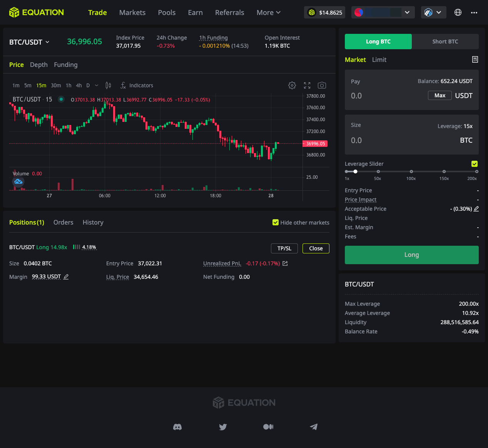
Task: Open chart settings gear
Action: (x=292, y=85)
